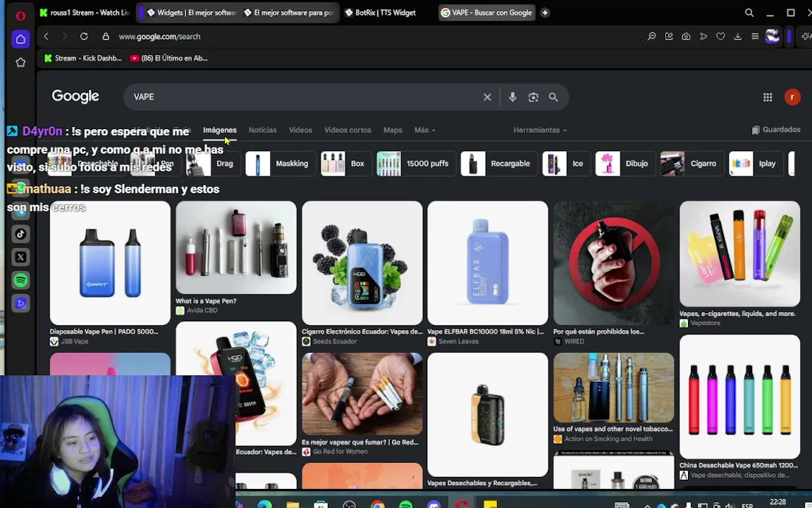Filter images by Maskking chip
This screenshot has height=508, width=812.
[281, 163]
